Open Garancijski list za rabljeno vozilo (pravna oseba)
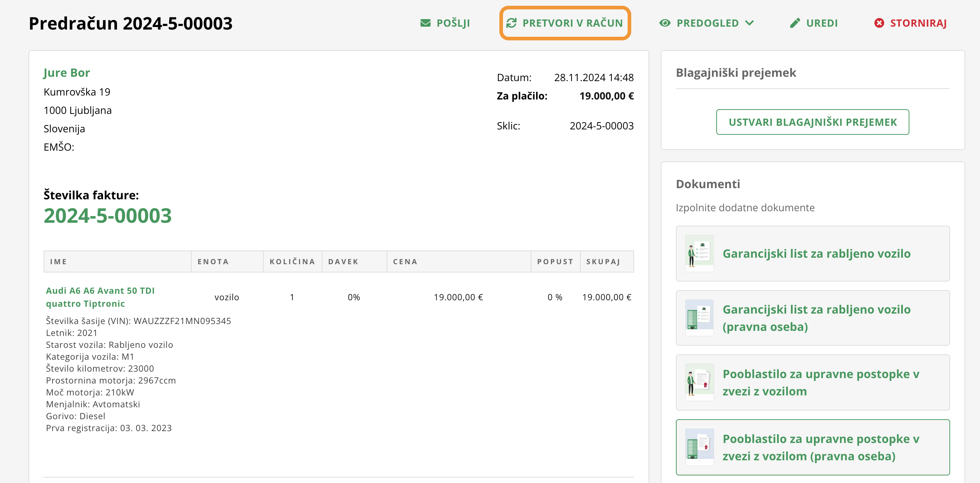Screen dimensions: 980x483 pos(812,318)
